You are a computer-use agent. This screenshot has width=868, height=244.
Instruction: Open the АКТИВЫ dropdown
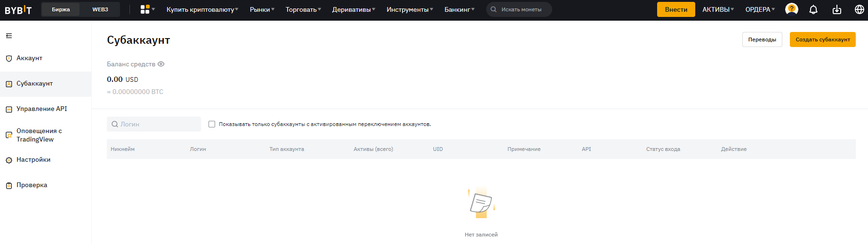coord(718,9)
